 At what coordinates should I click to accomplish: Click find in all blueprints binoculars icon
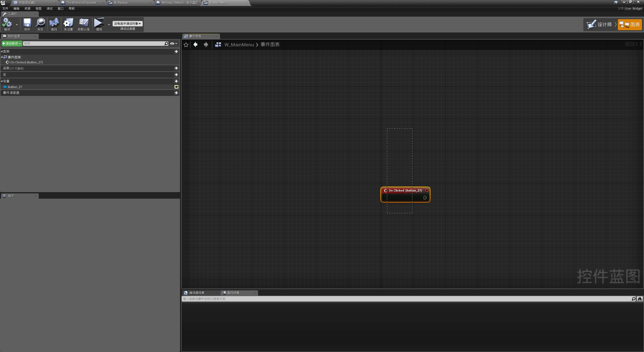pos(640,299)
